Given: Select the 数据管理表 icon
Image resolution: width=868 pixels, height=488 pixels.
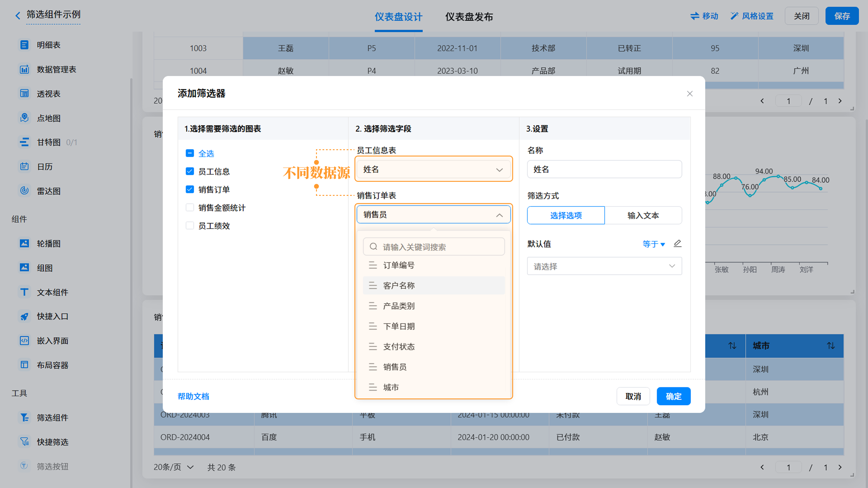Looking at the screenshot, I should (24, 69).
